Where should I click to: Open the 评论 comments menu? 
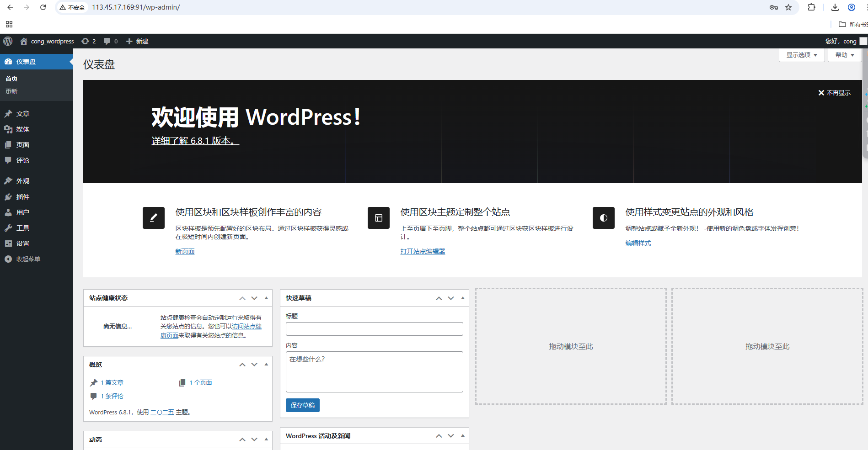[x=37, y=160]
